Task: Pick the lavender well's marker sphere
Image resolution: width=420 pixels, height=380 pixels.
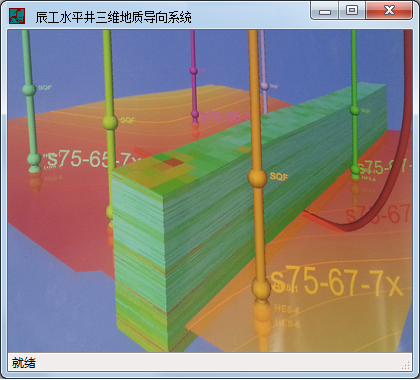Action: [x=264, y=86]
